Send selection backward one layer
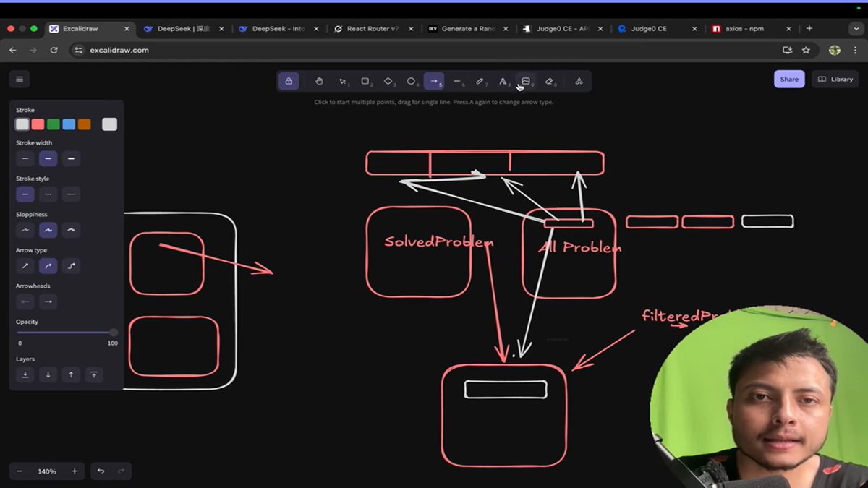Screen dimensions: 868x488 [x=48, y=374]
